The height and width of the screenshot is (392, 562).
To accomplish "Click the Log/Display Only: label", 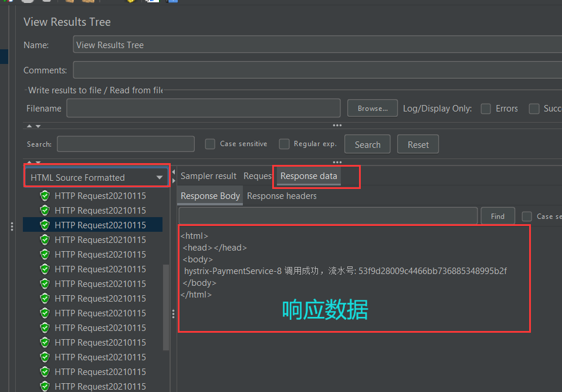I will tap(437, 109).
